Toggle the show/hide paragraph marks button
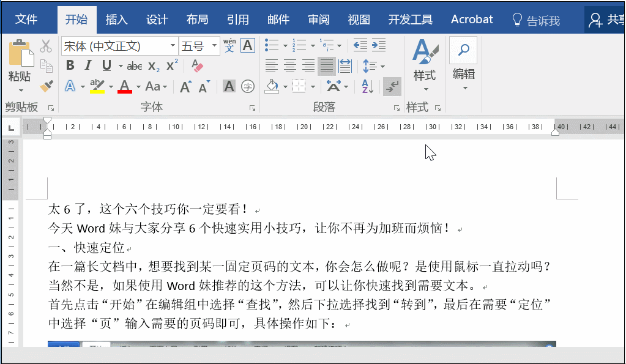 (392, 86)
